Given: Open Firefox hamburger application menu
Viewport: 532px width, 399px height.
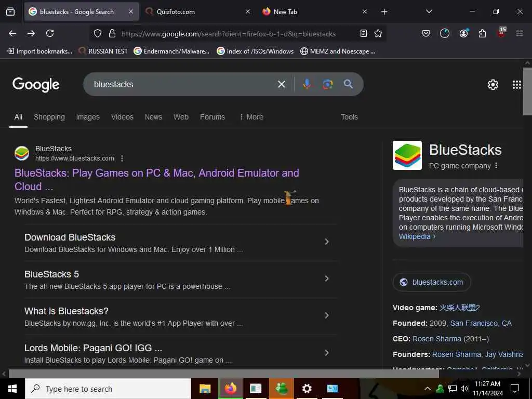Looking at the screenshot, I should coord(519,33).
